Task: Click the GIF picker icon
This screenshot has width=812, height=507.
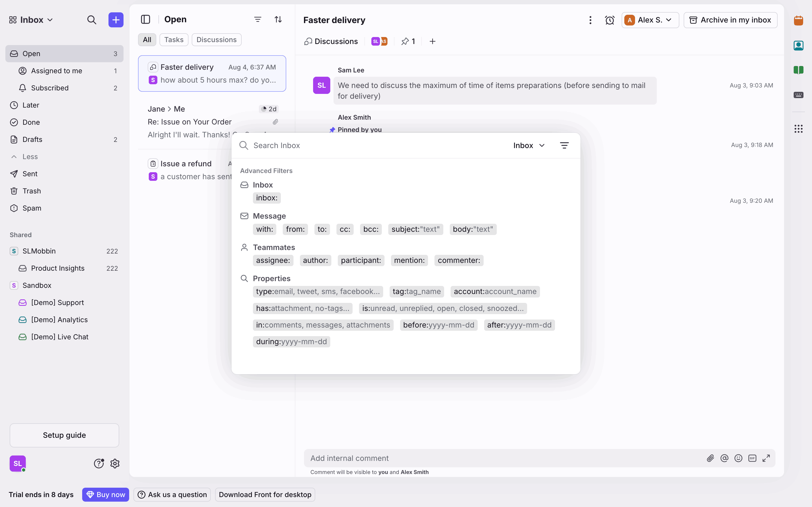Action: [752, 458]
